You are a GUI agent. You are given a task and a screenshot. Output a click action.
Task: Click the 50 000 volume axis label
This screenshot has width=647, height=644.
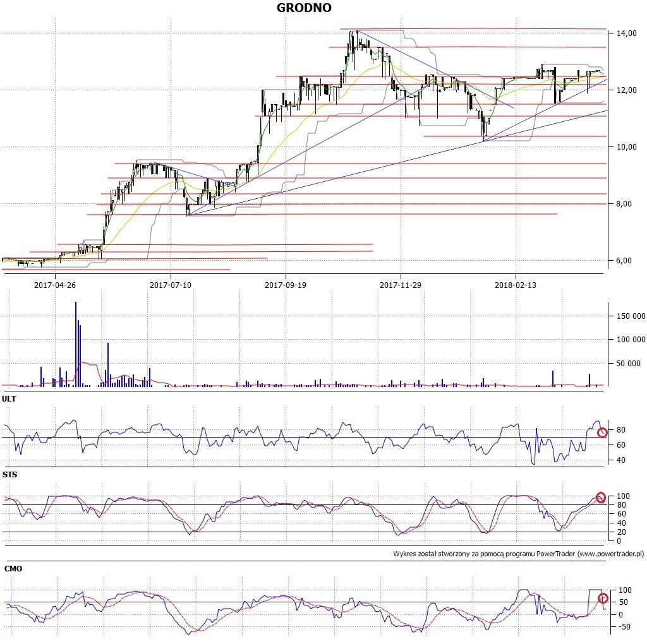(629, 364)
